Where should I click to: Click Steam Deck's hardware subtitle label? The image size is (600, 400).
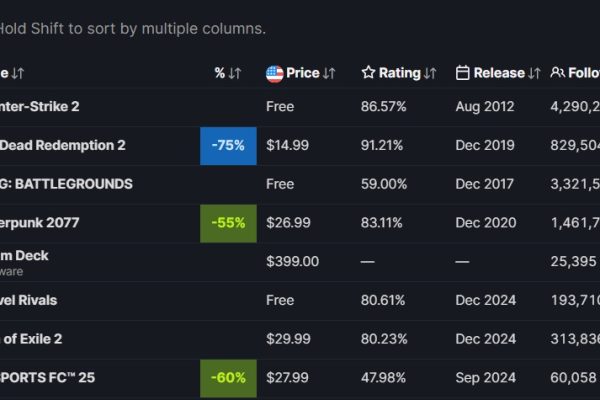(11, 272)
